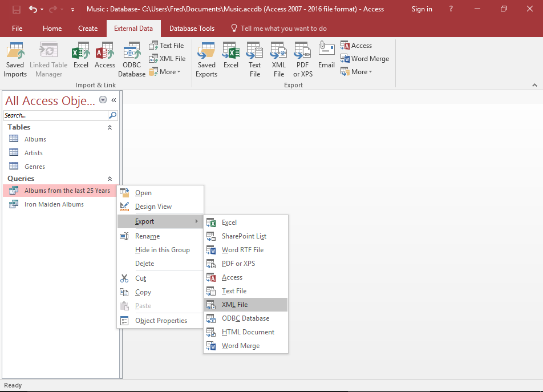Choose Delete in the context menu
This screenshot has height=392, width=543.
[x=160, y=264]
